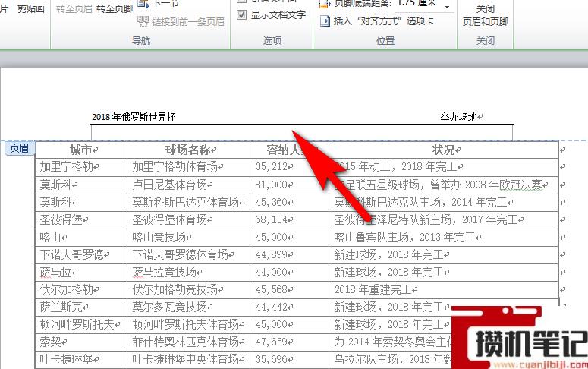Click capacity value 81,000

coord(272,184)
